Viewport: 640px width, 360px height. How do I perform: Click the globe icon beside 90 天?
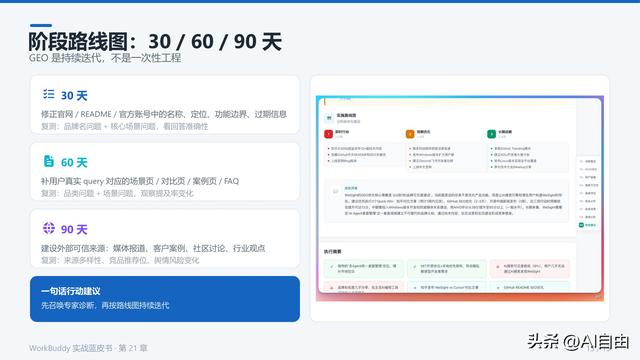click(49, 228)
